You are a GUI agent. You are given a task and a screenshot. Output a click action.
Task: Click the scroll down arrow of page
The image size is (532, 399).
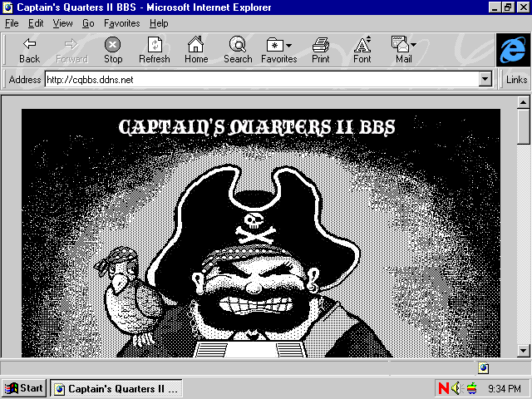523,351
